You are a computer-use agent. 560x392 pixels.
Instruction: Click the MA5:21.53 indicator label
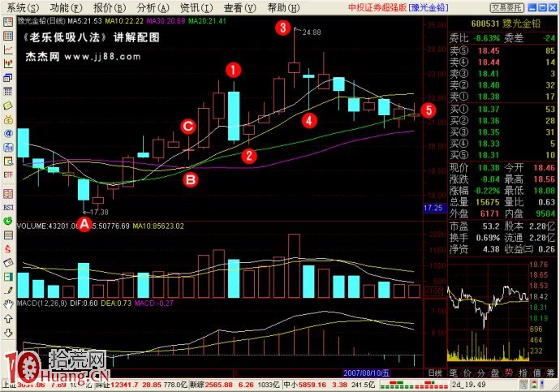(84, 21)
